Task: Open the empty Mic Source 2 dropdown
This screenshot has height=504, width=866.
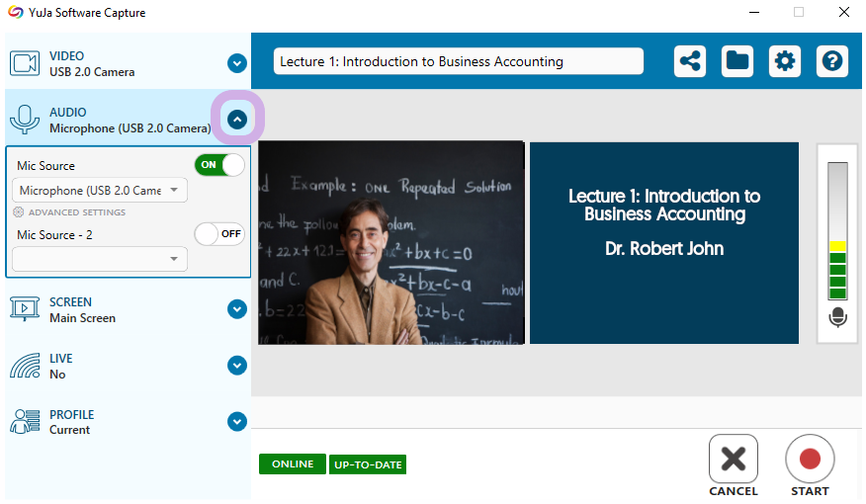Action: click(100, 259)
